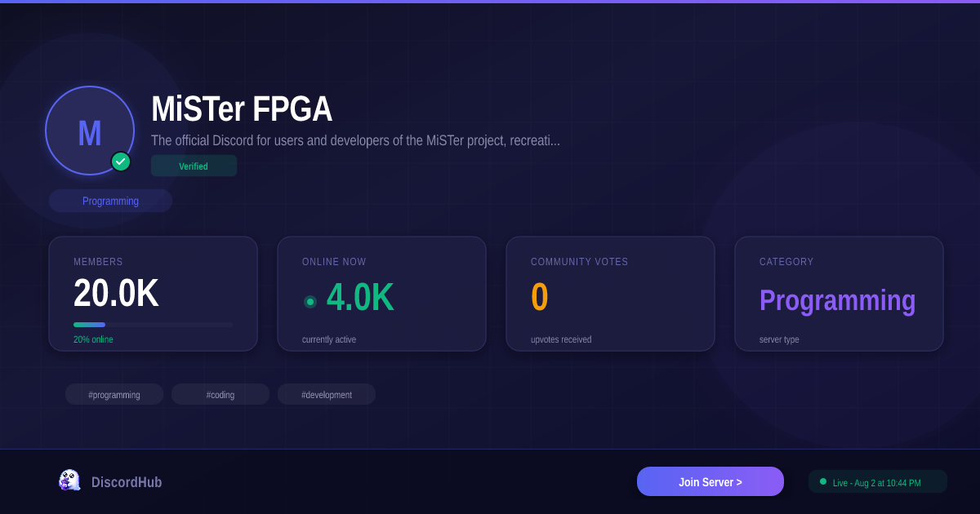
Task: Select the #coding tag
Action: click(220, 394)
